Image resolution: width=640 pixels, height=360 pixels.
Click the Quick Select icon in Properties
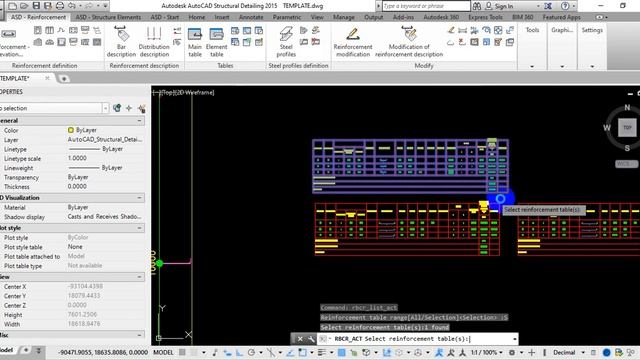tap(142, 108)
